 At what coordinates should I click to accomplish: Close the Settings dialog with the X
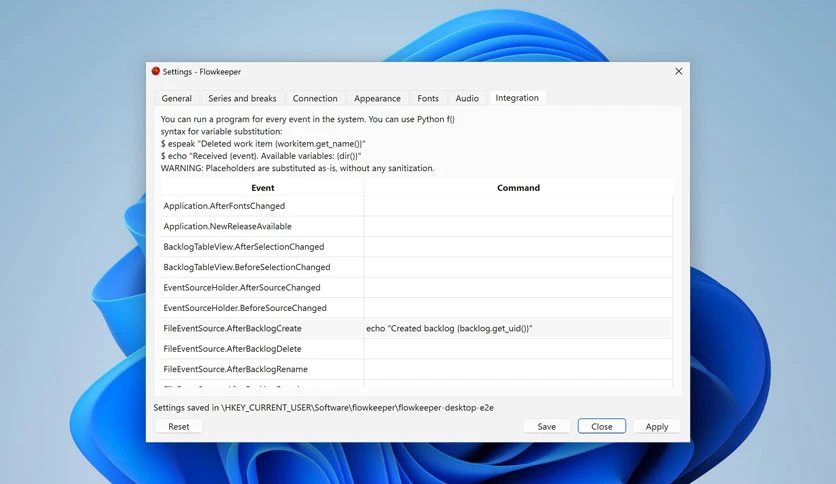pos(678,71)
